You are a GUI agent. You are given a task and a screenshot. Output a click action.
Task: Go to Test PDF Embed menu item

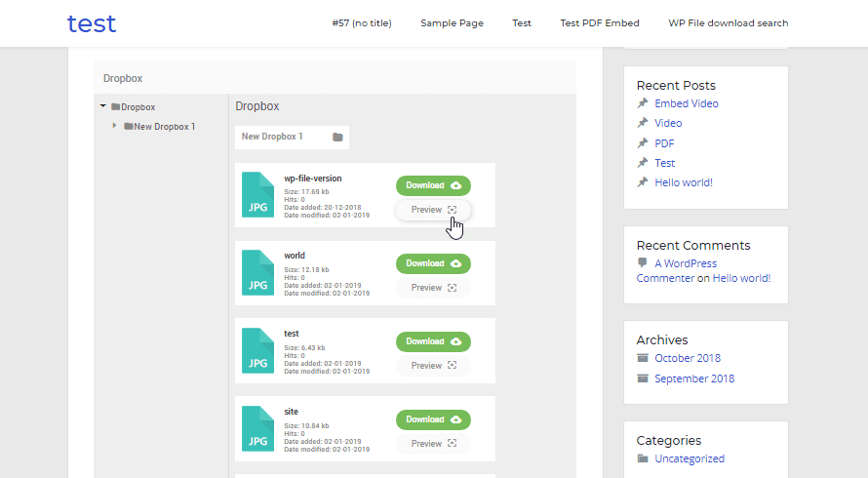tap(600, 23)
